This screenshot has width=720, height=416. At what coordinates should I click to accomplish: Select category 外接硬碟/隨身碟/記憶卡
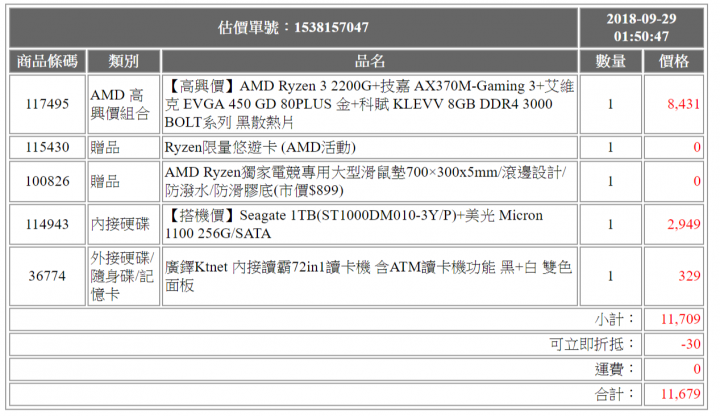coord(122,276)
